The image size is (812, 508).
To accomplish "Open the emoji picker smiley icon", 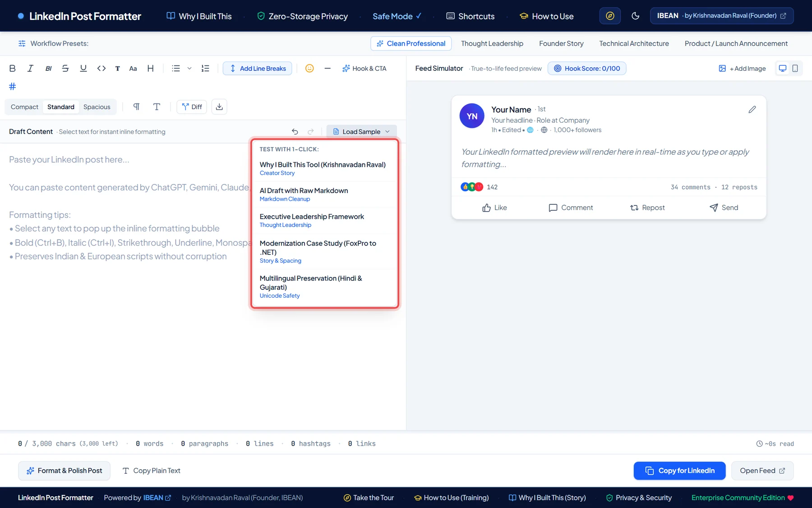I will pos(309,69).
